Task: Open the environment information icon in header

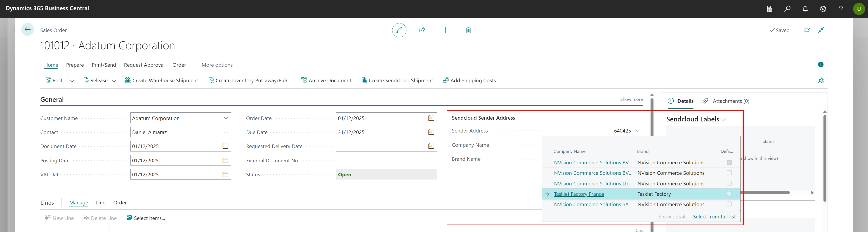Action: pyautogui.click(x=769, y=9)
